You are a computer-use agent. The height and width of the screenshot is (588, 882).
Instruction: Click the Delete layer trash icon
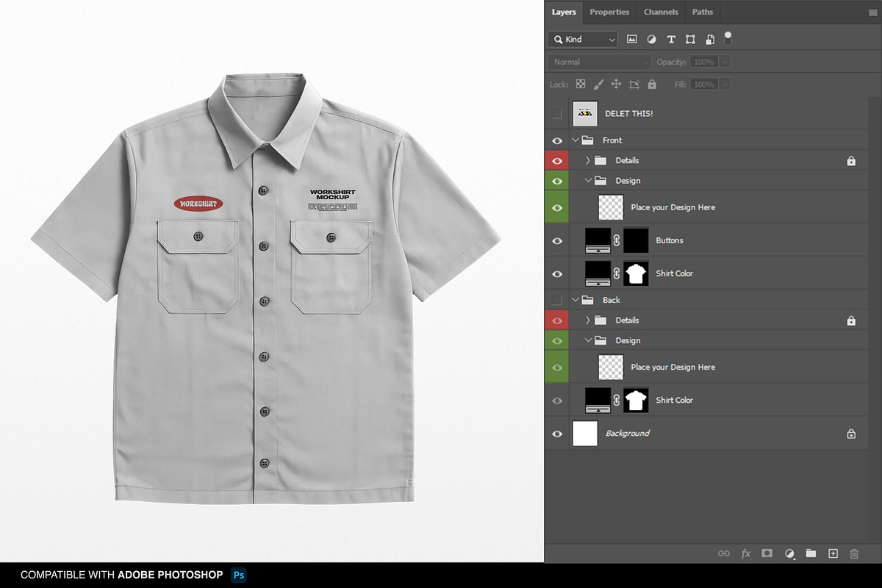[x=854, y=553]
